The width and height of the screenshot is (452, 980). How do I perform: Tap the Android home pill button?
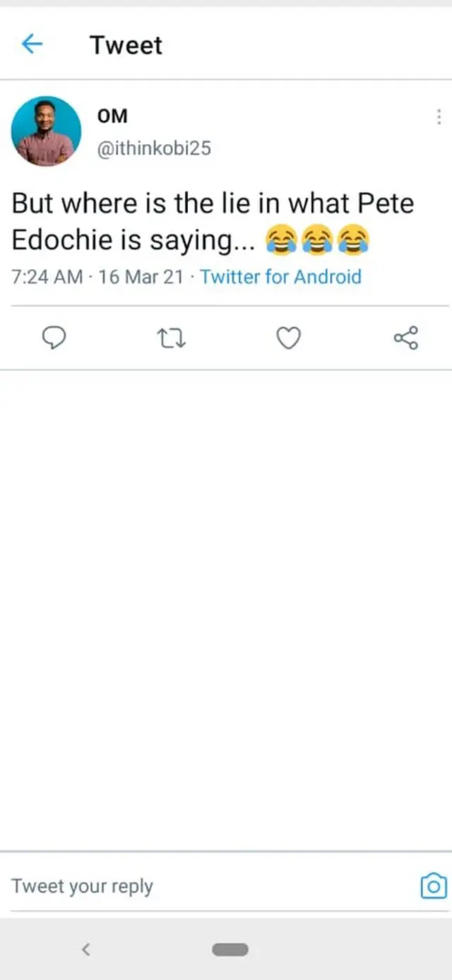230,950
